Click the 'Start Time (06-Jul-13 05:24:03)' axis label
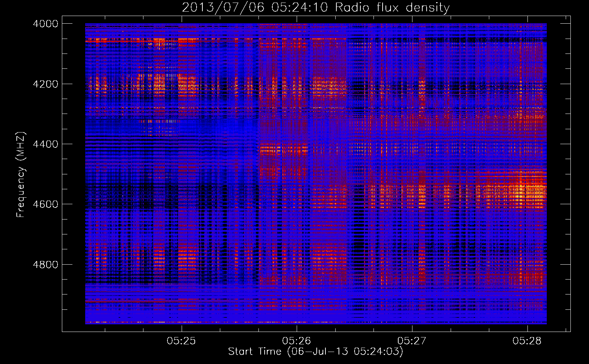This screenshot has width=589, height=364. tap(316, 352)
